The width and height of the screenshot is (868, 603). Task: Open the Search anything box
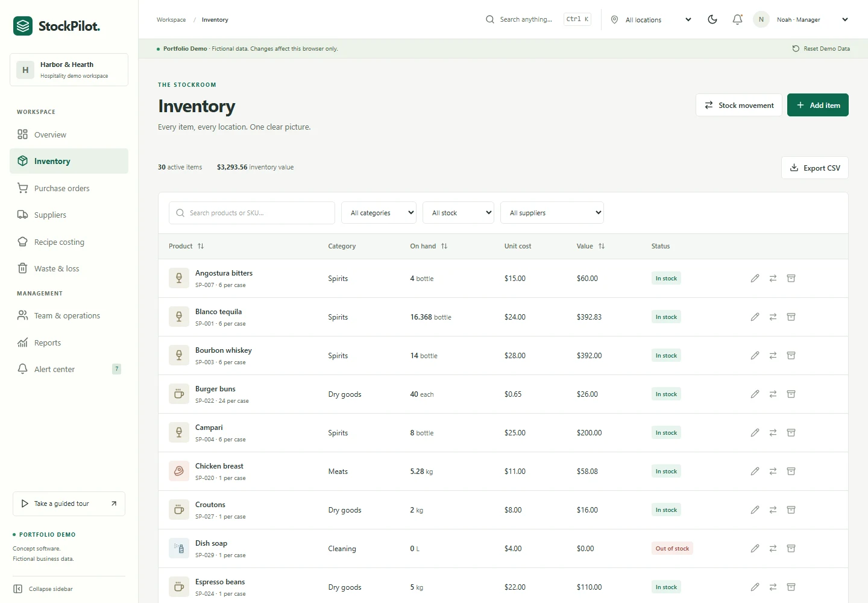[x=538, y=19]
